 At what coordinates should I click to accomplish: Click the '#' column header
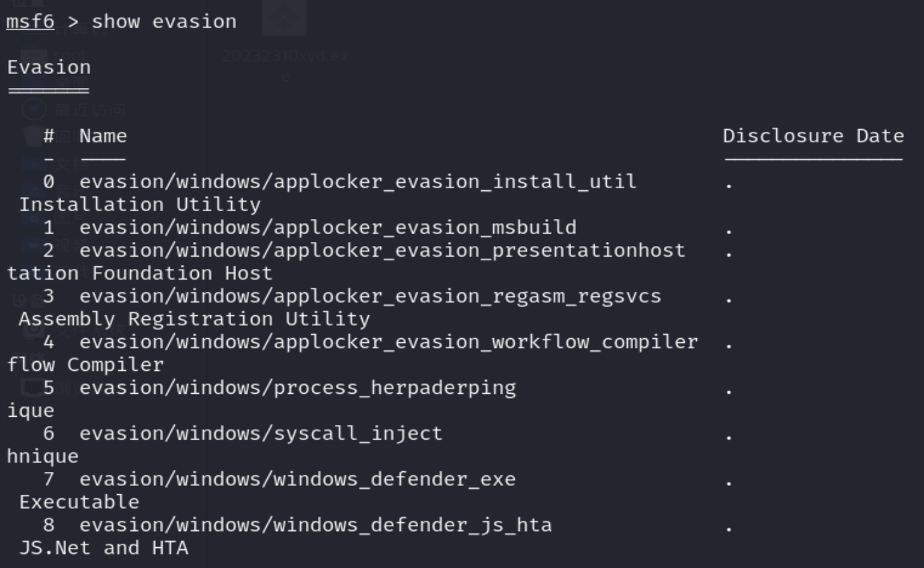[48, 136]
